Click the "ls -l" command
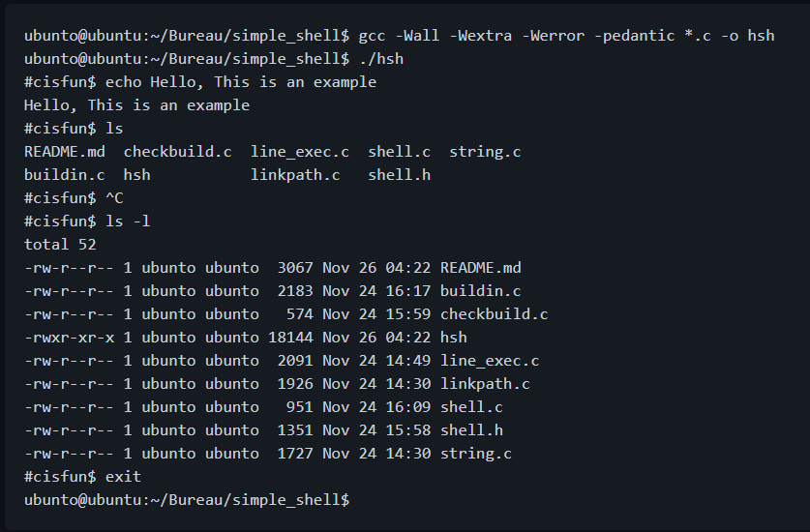810x532 pixels. click(x=128, y=222)
